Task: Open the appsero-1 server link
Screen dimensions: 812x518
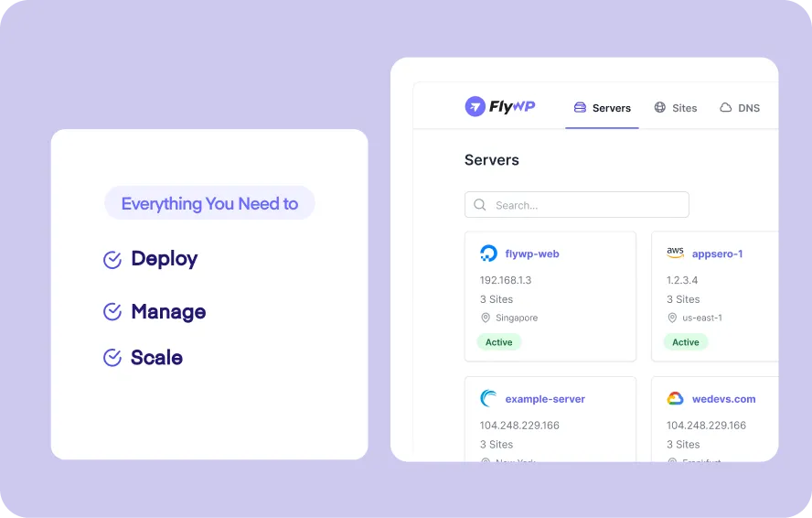Action: click(717, 254)
